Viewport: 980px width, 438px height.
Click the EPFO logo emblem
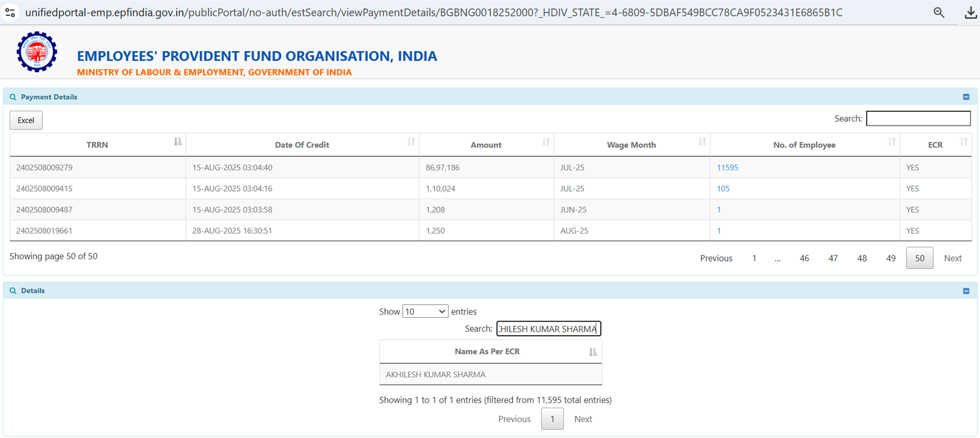coord(37,52)
